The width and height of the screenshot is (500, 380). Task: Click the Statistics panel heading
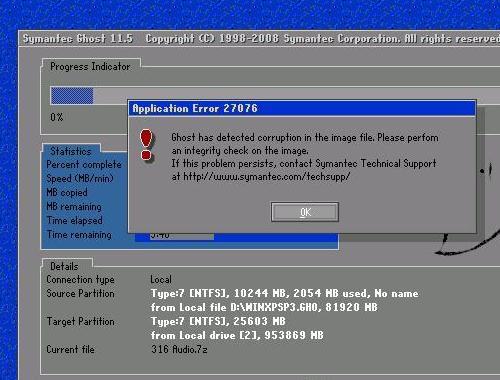(71, 151)
